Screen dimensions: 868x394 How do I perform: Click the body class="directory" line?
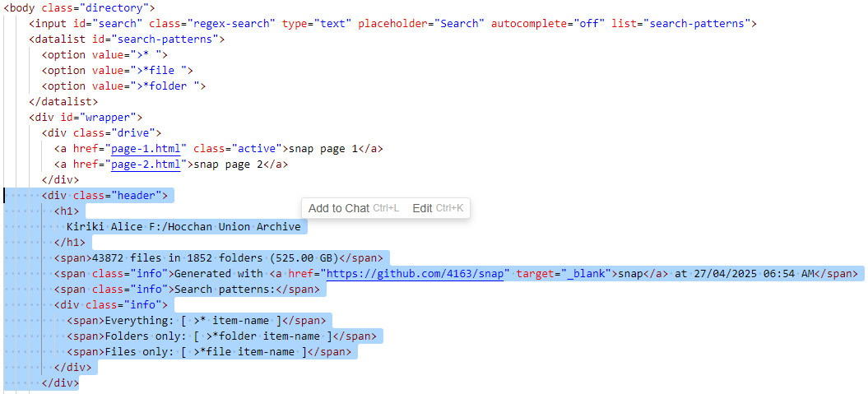79,7
